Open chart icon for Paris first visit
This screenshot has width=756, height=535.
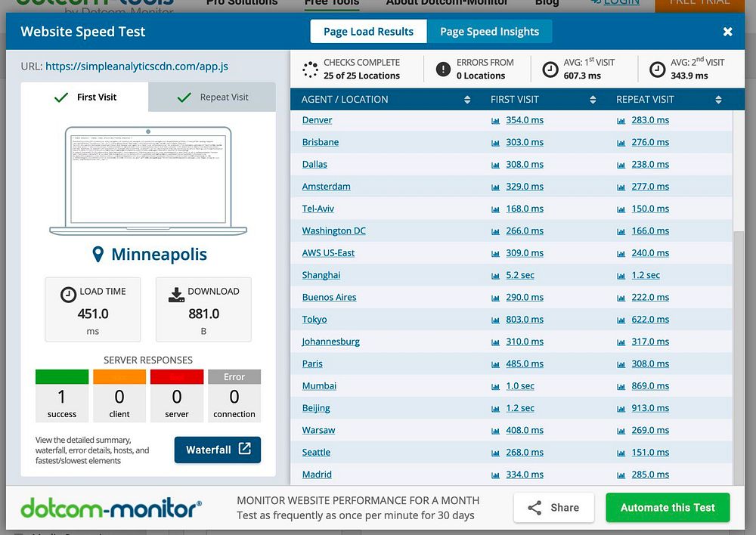click(495, 365)
